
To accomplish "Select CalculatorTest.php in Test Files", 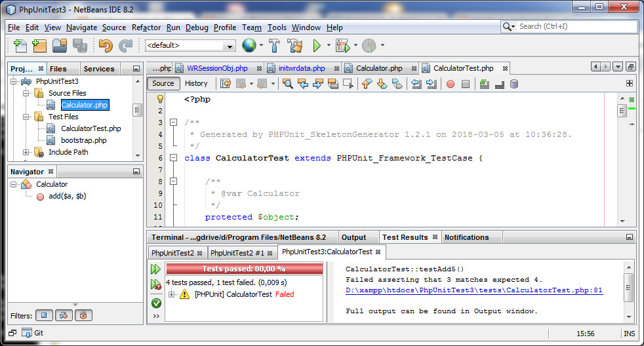I will click(91, 128).
